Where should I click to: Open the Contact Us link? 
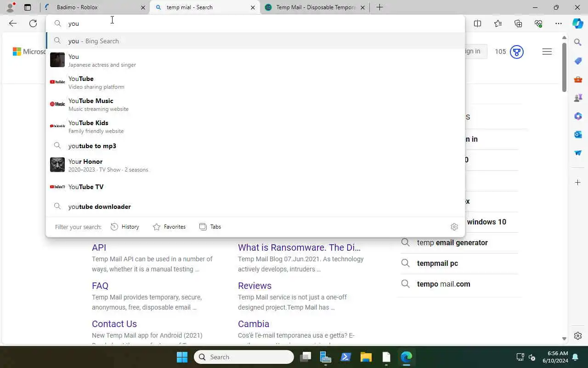114,324
